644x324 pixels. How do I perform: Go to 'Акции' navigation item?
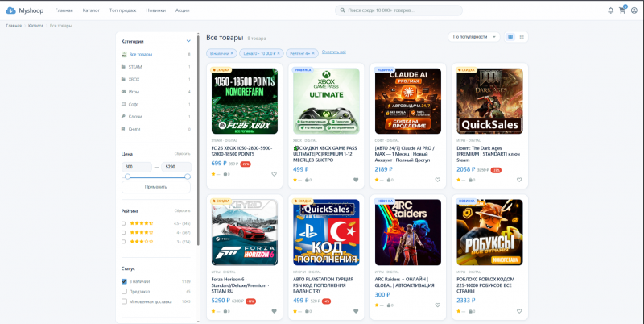(x=183, y=10)
